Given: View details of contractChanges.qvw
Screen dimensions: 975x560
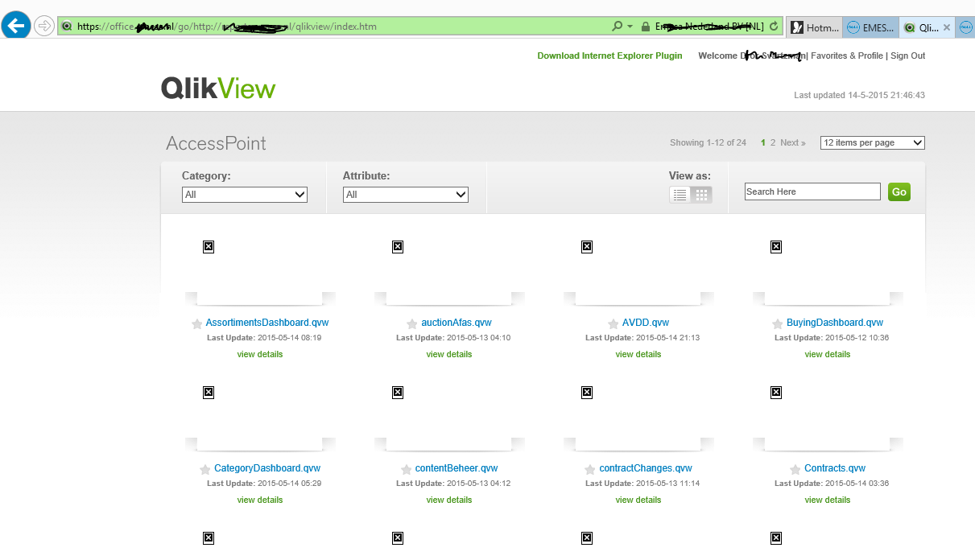Looking at the screenshot, I should point(638,500).
